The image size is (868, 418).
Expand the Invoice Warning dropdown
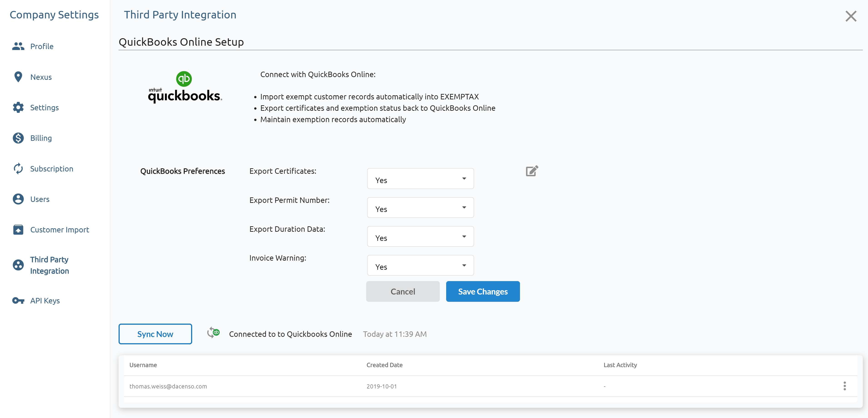420,265
